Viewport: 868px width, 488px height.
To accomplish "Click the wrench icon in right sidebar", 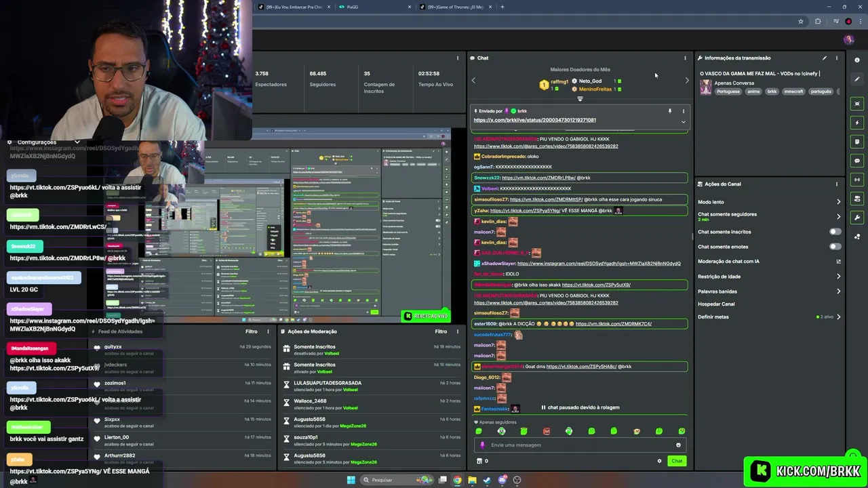I will (x=858, y=218).
